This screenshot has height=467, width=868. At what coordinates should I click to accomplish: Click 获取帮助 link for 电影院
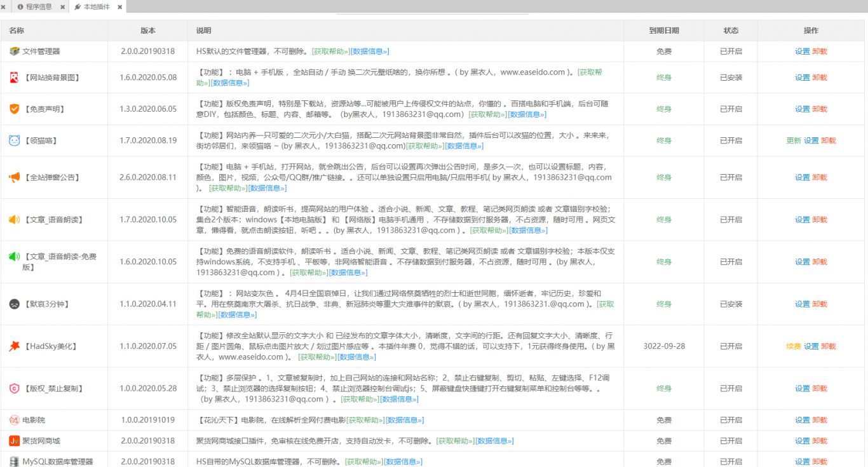tap(365, 420)
